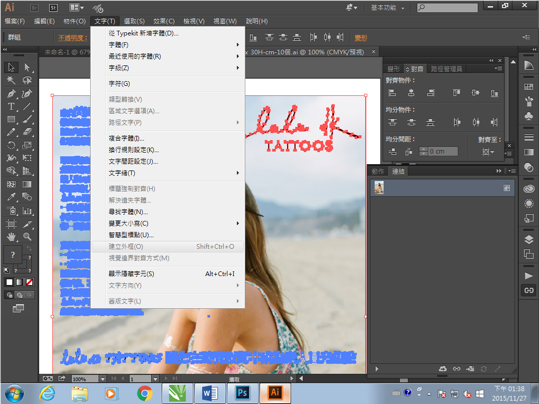Select the Pencil tool

(11, 132)
